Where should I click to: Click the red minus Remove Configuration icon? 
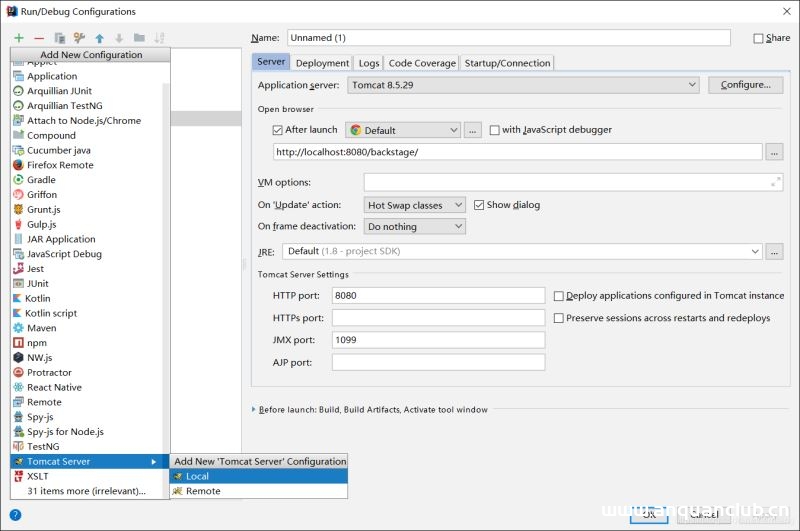(39, 38)
